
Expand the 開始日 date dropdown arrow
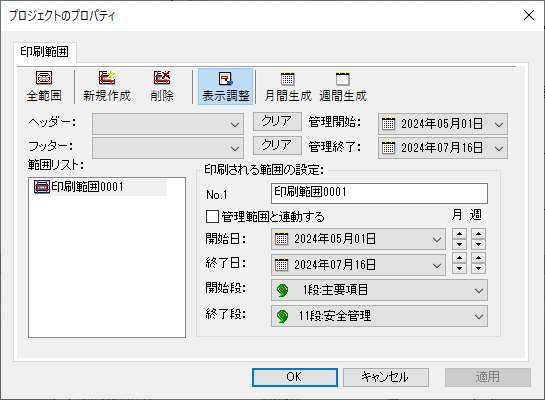point(437,239)
